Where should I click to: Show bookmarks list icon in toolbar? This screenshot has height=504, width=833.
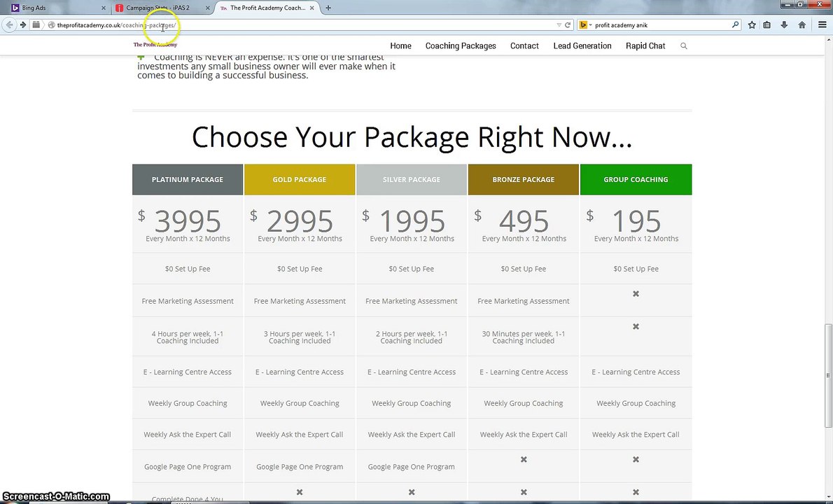(x=767, y=25)
